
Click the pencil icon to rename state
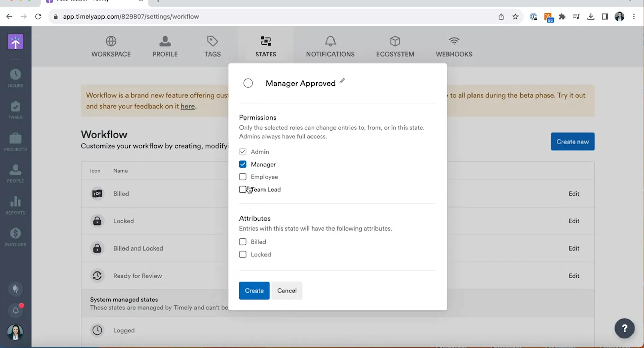click(342, 81)
